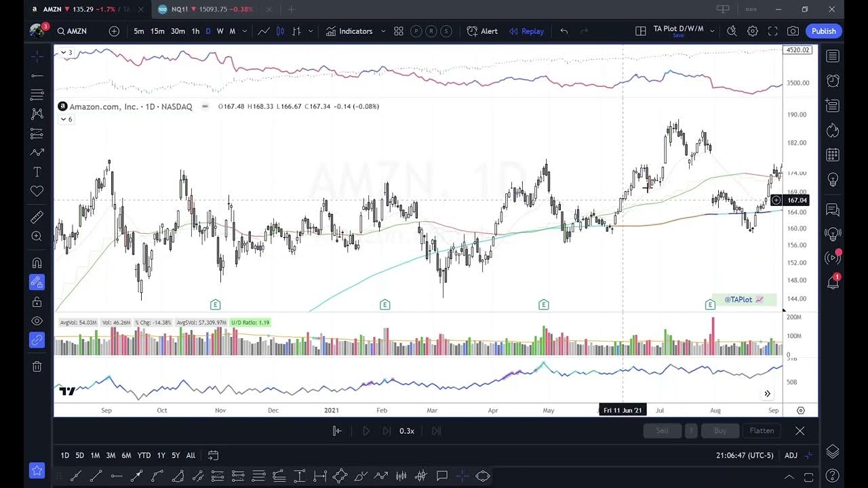Open the AMZN symbol search field
Viewport: 868px width, 488px height.
pos(72,31)
